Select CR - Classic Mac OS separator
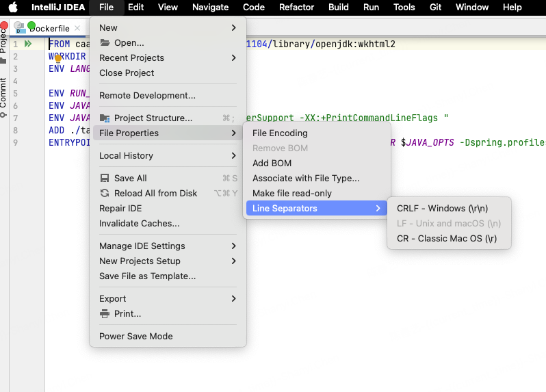546x392 pixels. (x=449, y=239)
